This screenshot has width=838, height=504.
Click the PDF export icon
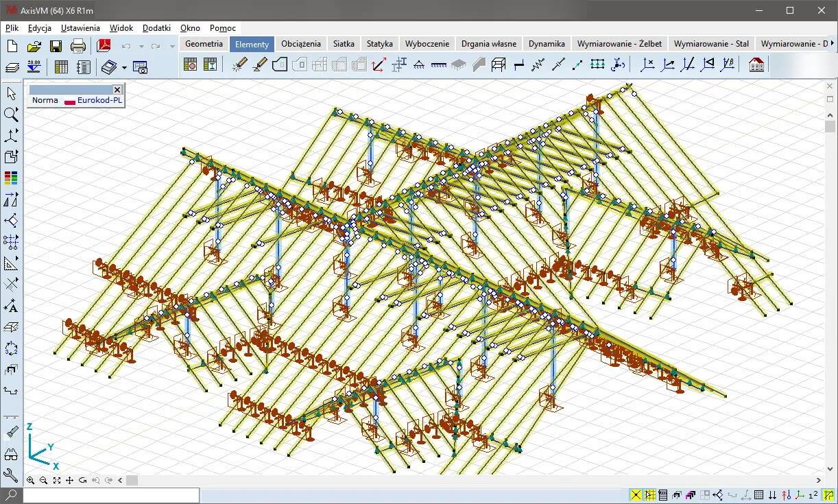click(104, 46)
